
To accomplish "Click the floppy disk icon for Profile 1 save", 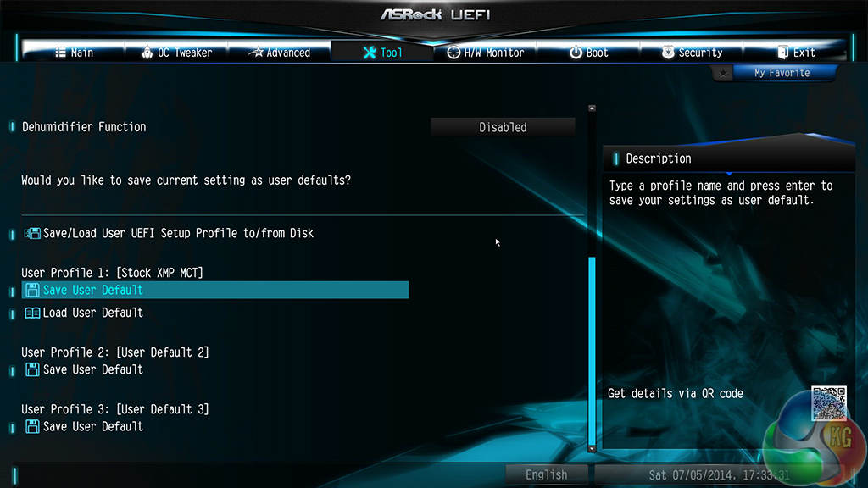I will coord(32,290).
